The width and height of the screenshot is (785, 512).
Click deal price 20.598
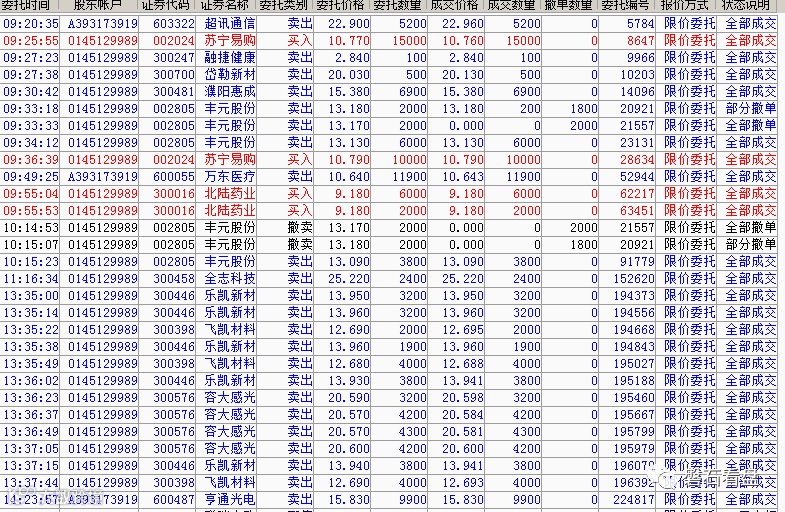coord(463,398)
